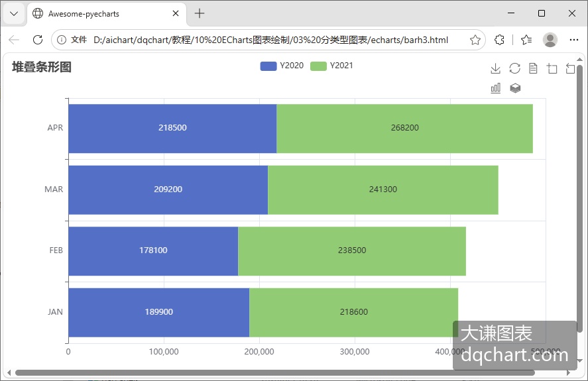Click the horizontal page scrollbar thumb
The image size is (588, 381).
point(275,373)
